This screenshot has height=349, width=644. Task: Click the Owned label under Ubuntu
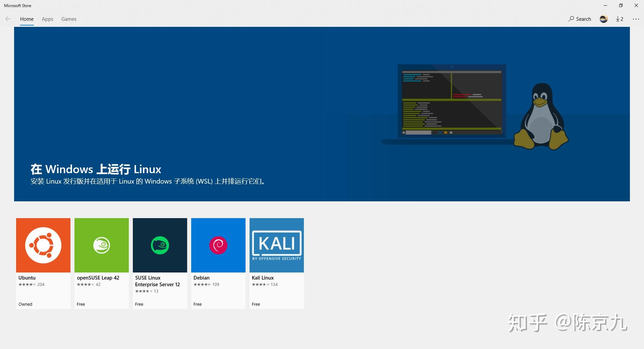(x=25, y=304)
